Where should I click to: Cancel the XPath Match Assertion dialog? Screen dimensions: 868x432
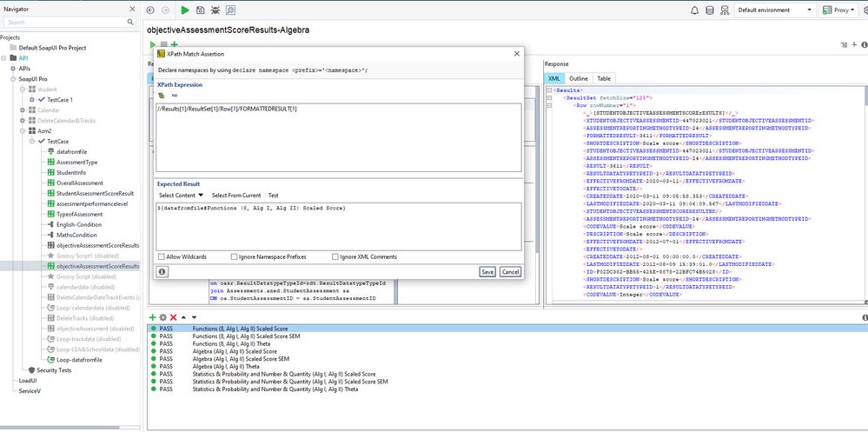510,272
